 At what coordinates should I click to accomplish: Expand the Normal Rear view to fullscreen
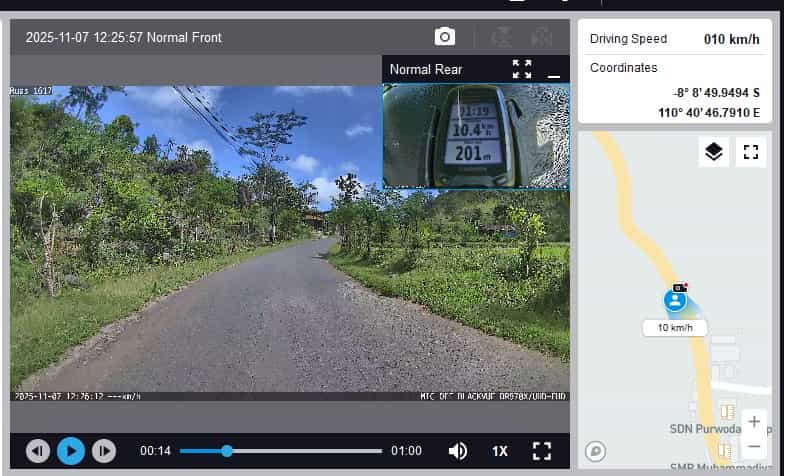(x=522, y=69)
